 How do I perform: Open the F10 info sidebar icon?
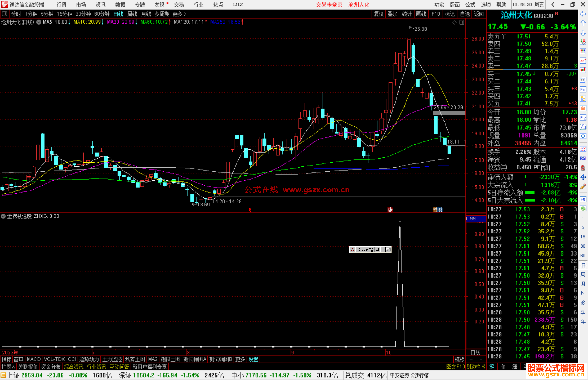coord(583,89)
